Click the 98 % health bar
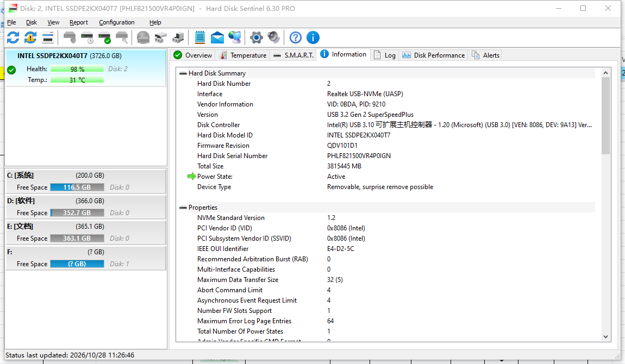The width and height of the screenshot is (625, 364). point(77,69)
